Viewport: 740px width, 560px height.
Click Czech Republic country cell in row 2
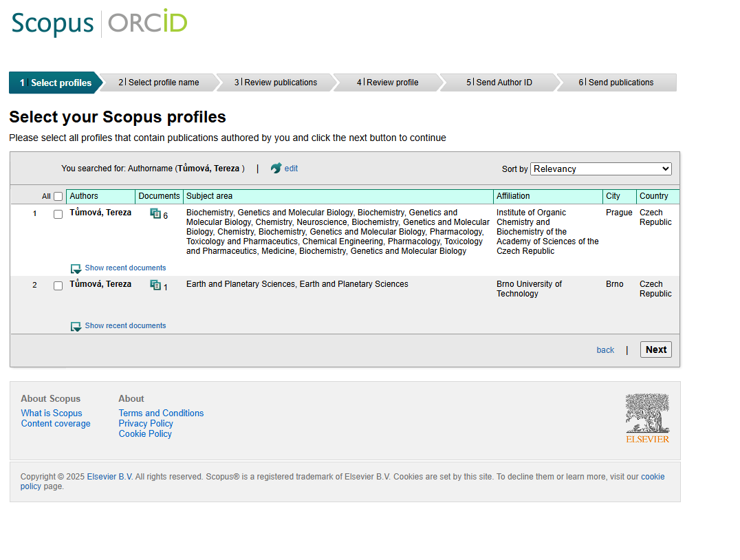pyautogui.click(x=655, y=289)
